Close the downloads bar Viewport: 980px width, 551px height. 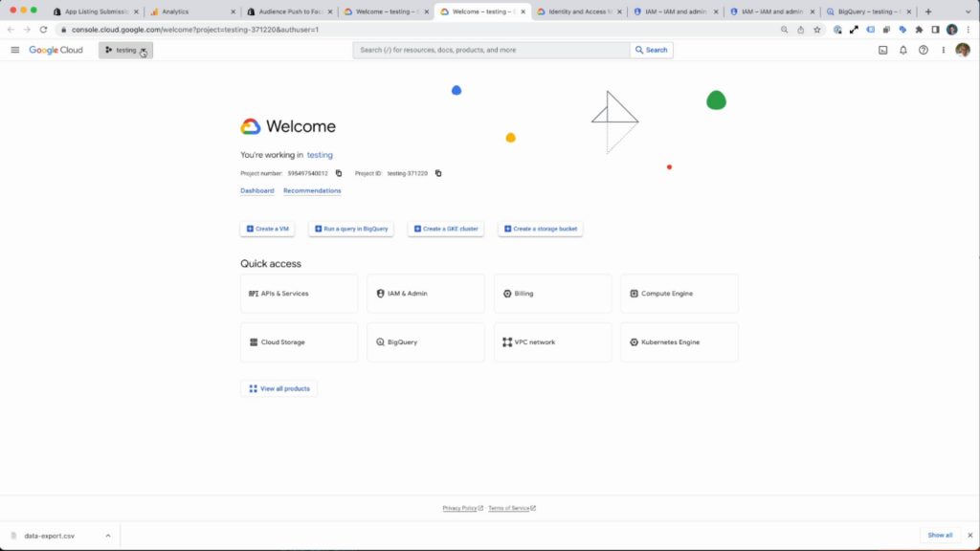[x=970, y=536]
